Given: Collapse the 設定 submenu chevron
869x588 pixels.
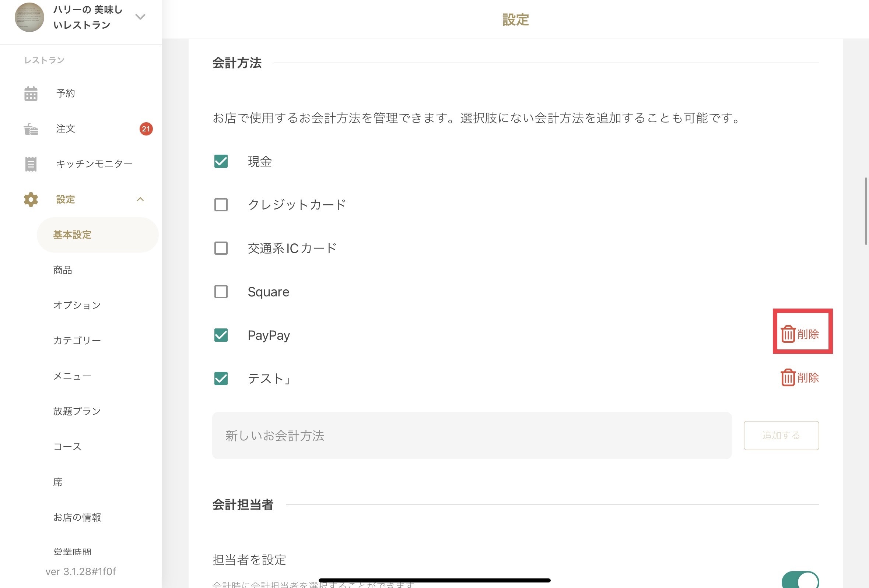Looking at the screenshot, I should [x=140, y=200].
